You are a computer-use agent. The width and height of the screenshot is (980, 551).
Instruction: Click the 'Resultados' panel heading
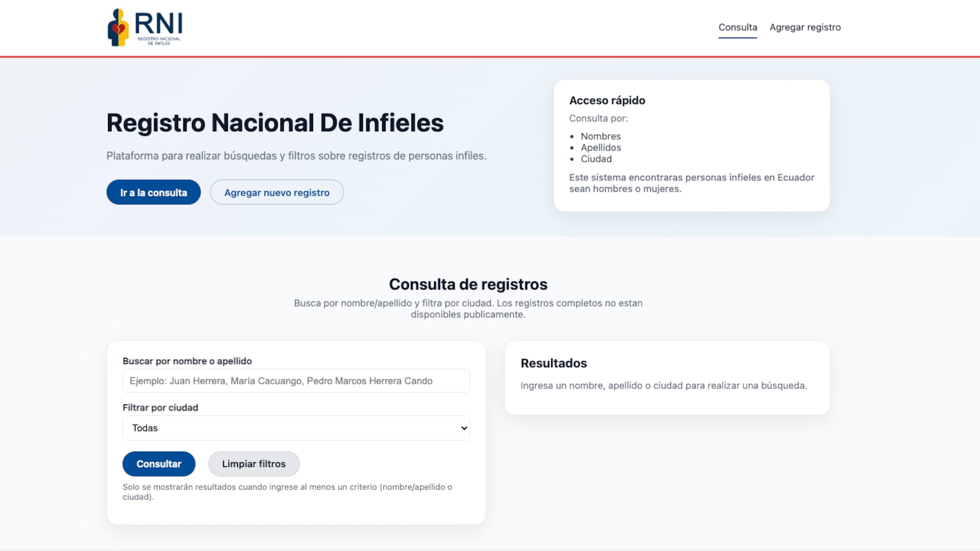coord(554,363)
